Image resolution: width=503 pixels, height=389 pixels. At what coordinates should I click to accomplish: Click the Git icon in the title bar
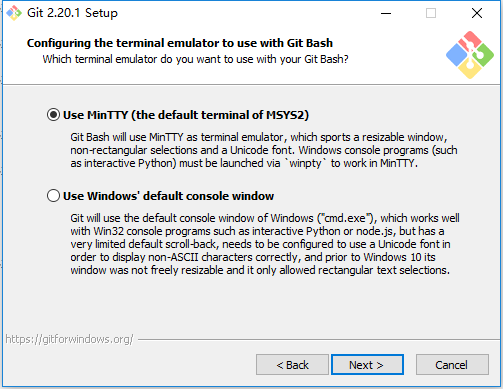14,13
